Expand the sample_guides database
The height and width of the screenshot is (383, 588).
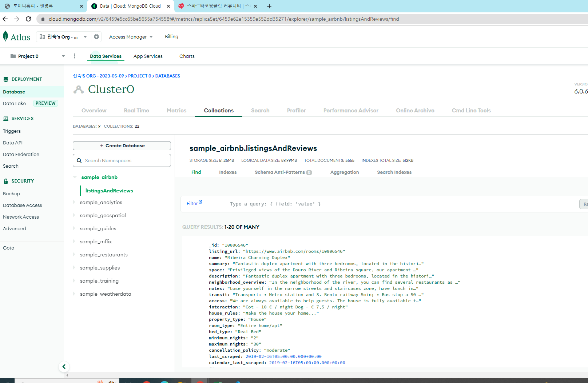coord(74,228)
